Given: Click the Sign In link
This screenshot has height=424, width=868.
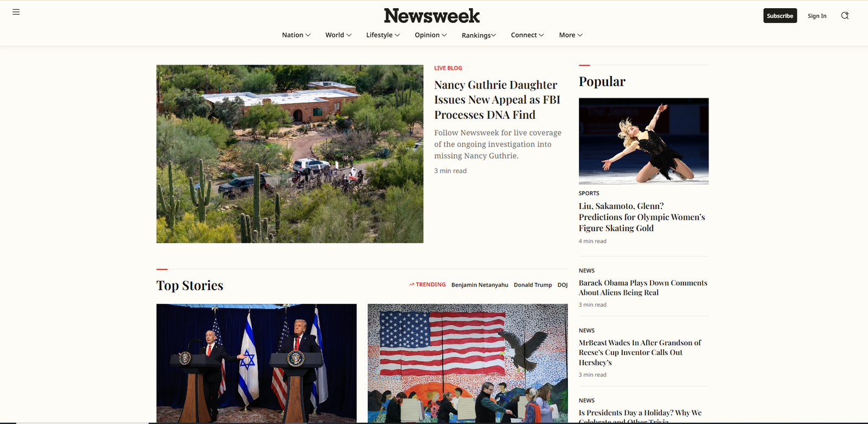Looking at the screenshot, I should (817, 16).
